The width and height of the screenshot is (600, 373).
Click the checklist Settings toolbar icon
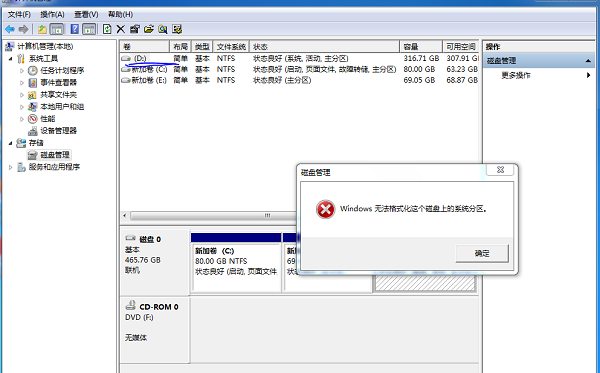(177, 29)
